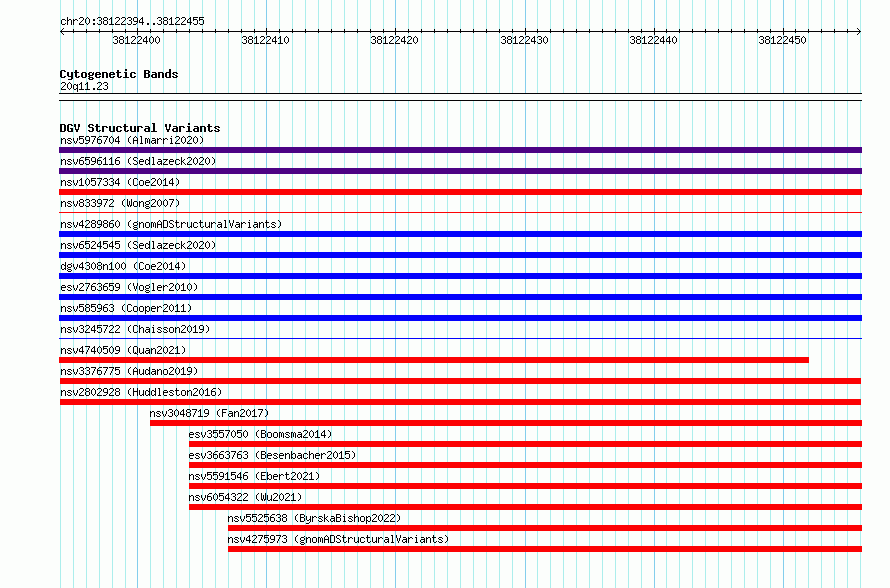The height and width of the screenshot is (588, 890).
Task: Click the 38122450 ruler position
Action: 782,40
